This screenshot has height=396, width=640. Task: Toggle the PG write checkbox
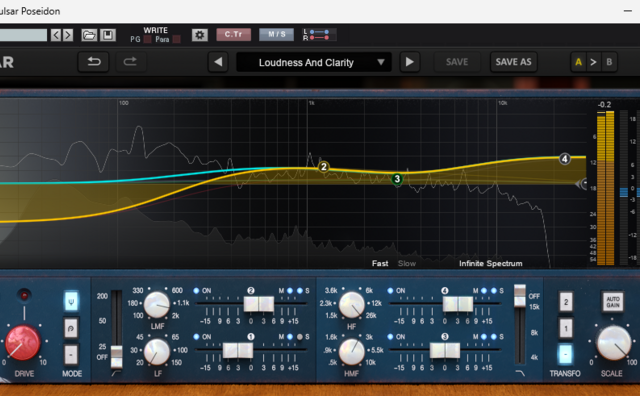pyautogui.click(x=147, y=39)
